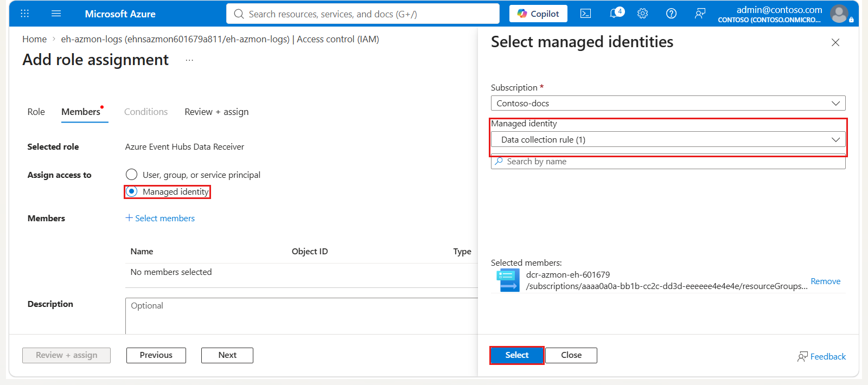The width and height of the screenshot is (868, 385).
Task: Go to the Review + assign tab
Action: coord(216,112)
